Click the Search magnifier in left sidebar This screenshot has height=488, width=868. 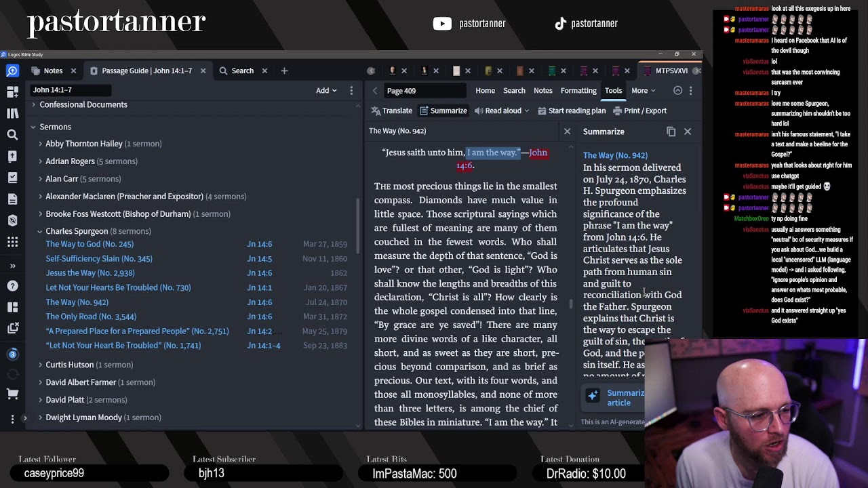[12, 135]
